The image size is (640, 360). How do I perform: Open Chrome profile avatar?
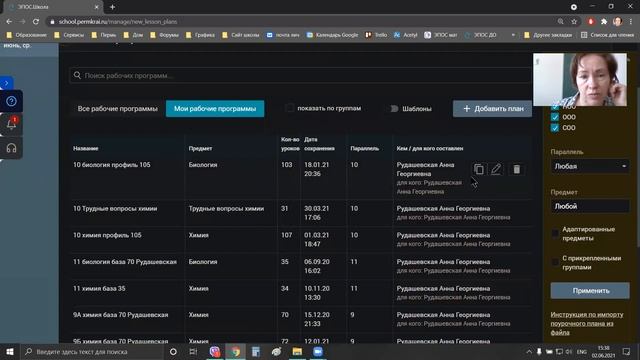[x=617, y=22]
